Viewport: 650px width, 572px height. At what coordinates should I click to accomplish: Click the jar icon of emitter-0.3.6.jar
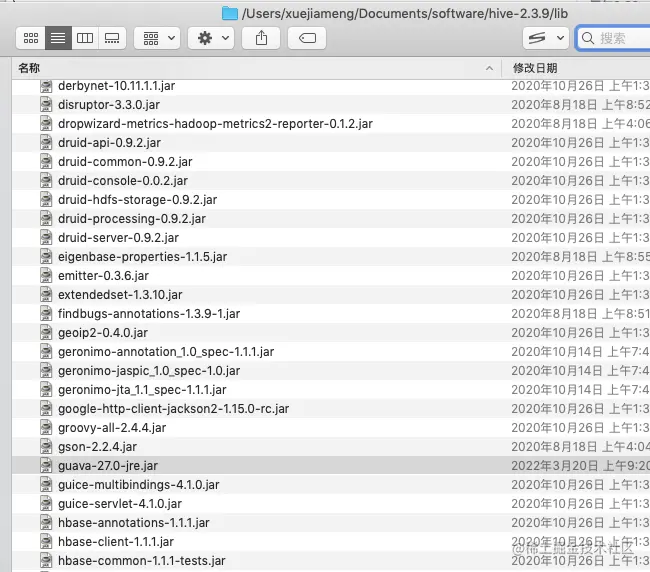pyautogui.click(x=46, y=276)
